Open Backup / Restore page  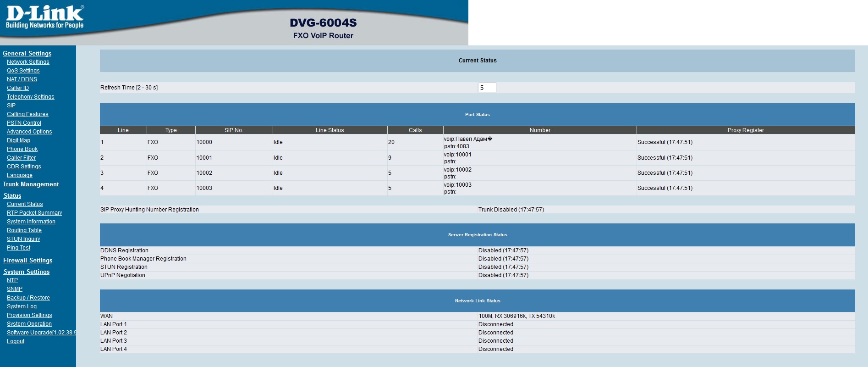pyautogui.click(x=28, y=298)
